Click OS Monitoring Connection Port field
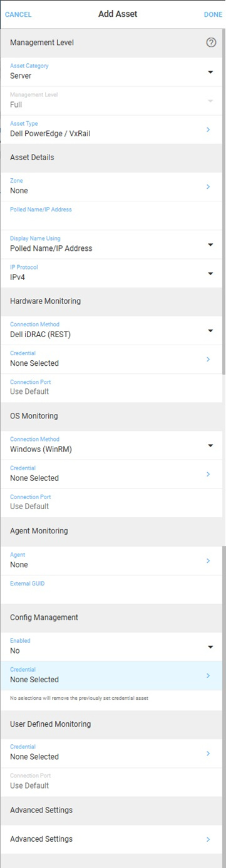Viewport: 226px width, 868px height. coord(111,503)
